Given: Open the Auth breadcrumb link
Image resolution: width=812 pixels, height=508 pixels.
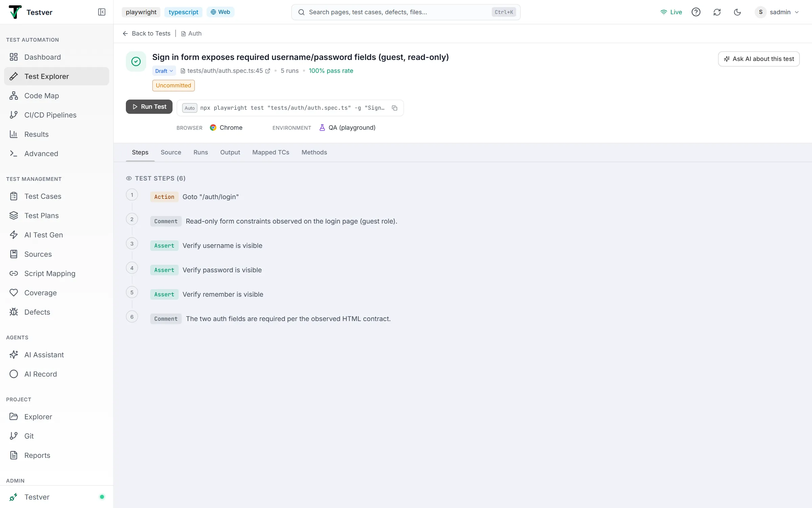Looking at the screenshot, I should 191,33.
